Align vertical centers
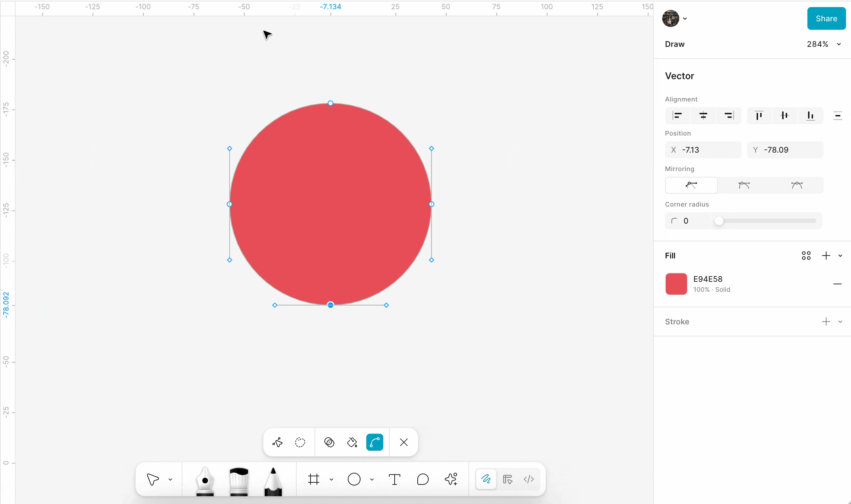Image resolution: width=851 pixels, height=504 pixels. [785, 116]
